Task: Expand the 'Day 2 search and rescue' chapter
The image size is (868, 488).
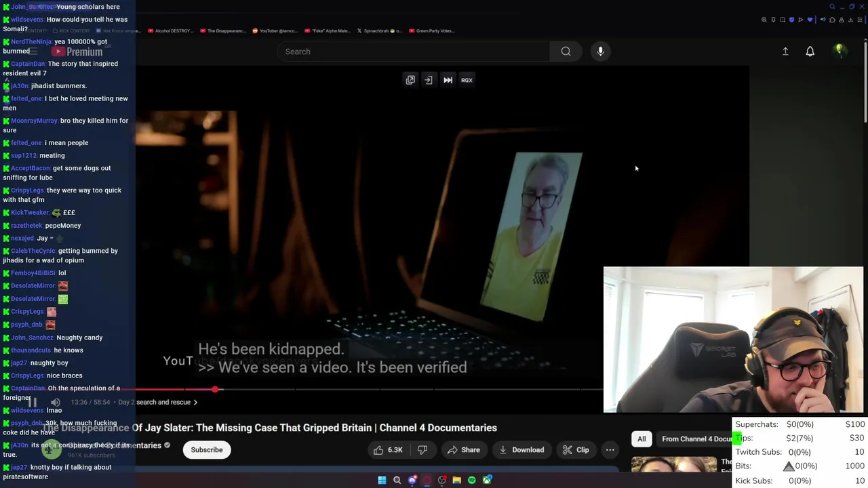Action: [158, 402]
